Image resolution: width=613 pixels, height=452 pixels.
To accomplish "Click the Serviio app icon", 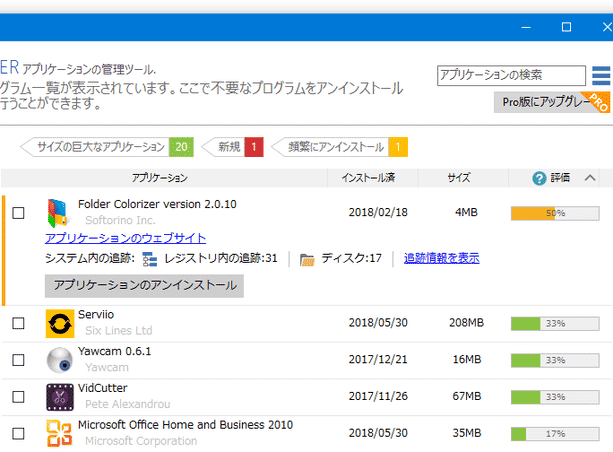I will point(60,324).
